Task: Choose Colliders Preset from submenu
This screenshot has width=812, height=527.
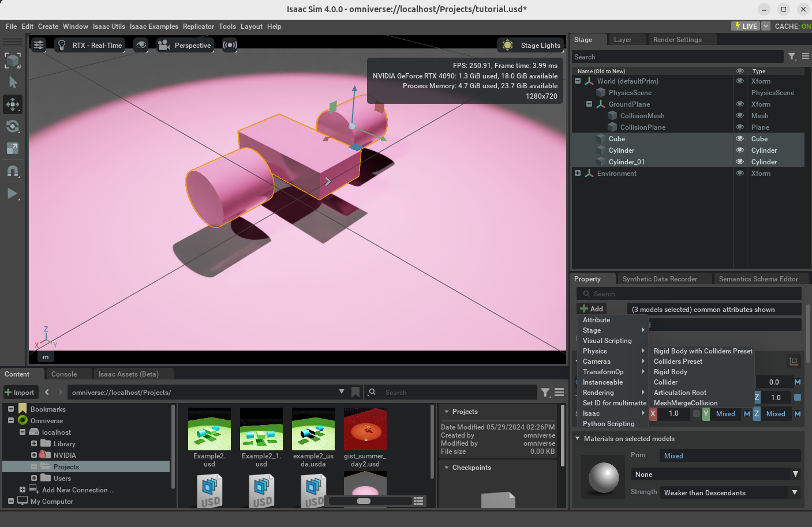Action: (x=678, y=362)
